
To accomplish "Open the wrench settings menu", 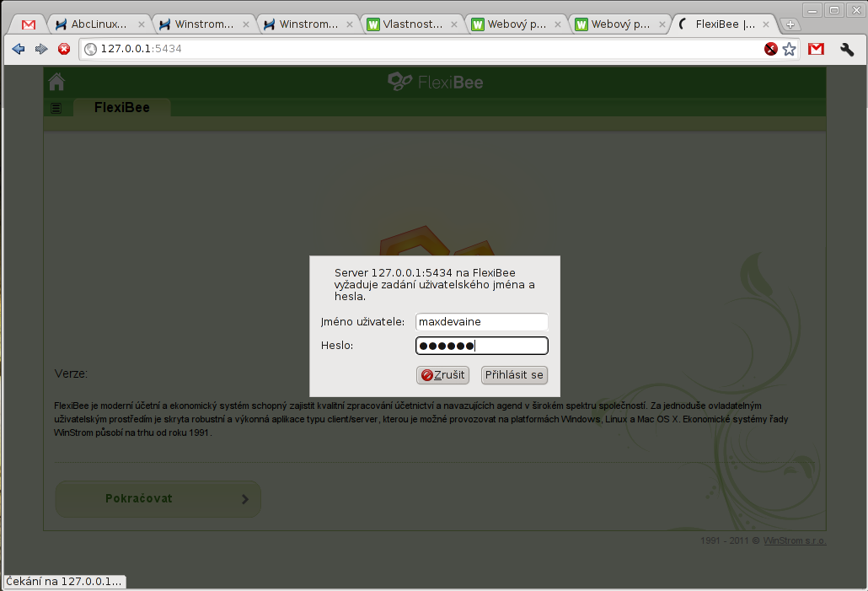I will point(847,49).
